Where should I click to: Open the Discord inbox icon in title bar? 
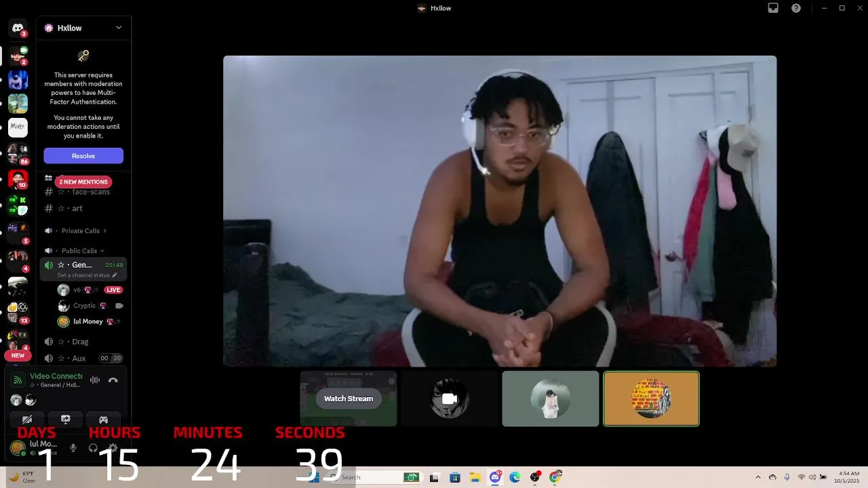tap(773, 8)
